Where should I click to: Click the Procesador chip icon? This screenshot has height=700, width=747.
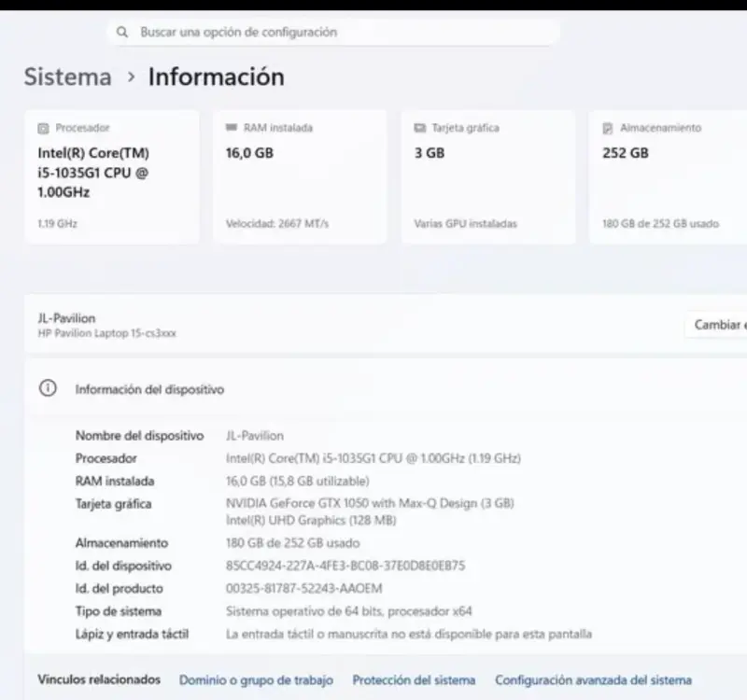coord(43,128)
